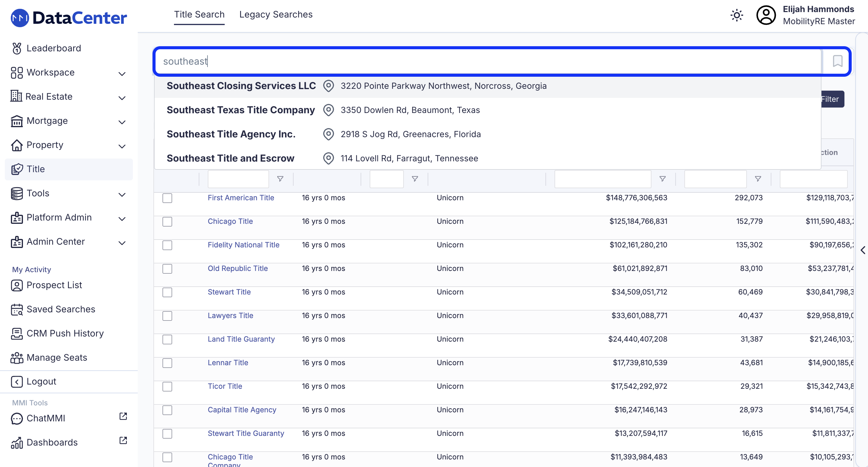This screenshot has width=868, height=467.
Task: Click the first column filter input box
Action: coord(238,179)
